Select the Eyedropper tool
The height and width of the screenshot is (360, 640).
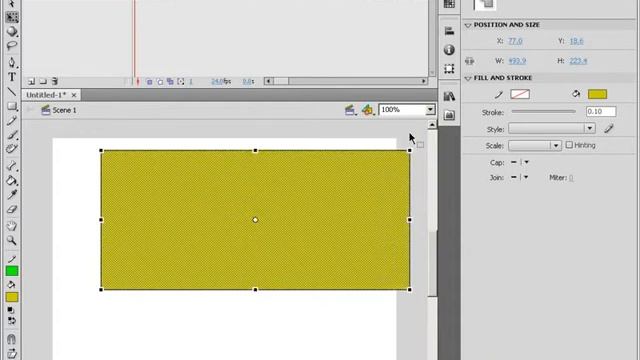pyautogui.click(x=12, y=195)
